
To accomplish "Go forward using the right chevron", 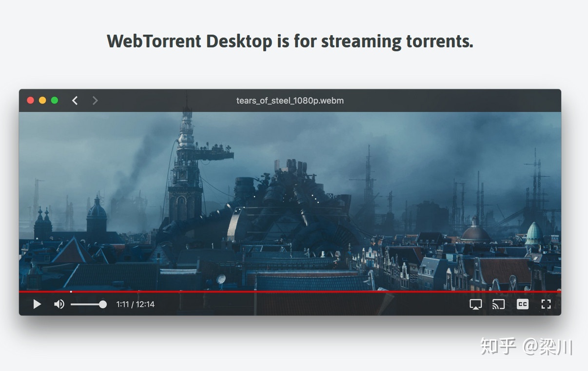I will pos(95,101).
